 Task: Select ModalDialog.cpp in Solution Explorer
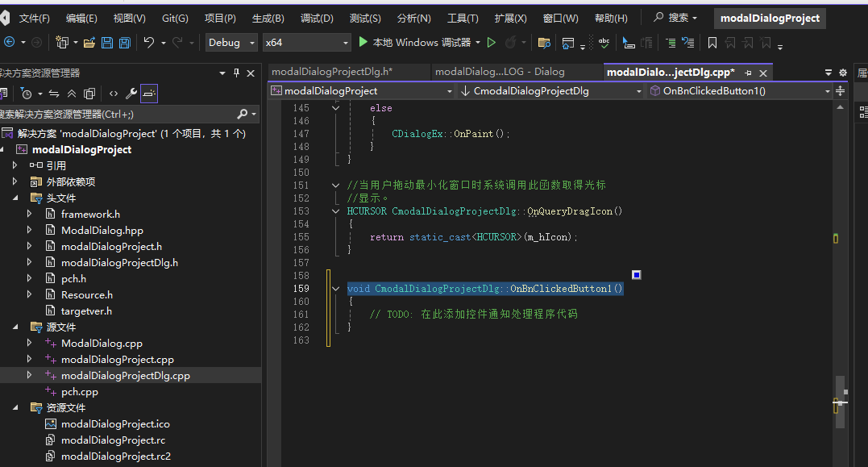(102, 343)
